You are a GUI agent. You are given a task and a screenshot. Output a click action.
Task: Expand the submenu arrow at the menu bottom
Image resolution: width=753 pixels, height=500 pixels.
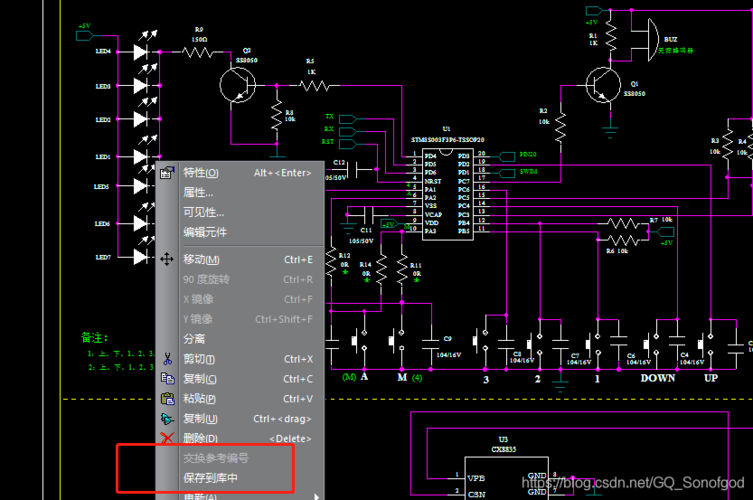click(x=318, y=495)
